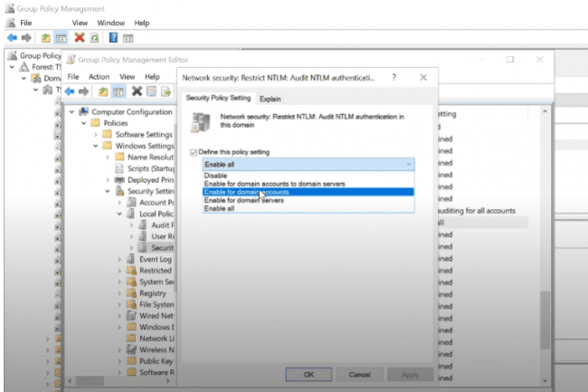Toggle the Define this policy setting checkbox

194,152
